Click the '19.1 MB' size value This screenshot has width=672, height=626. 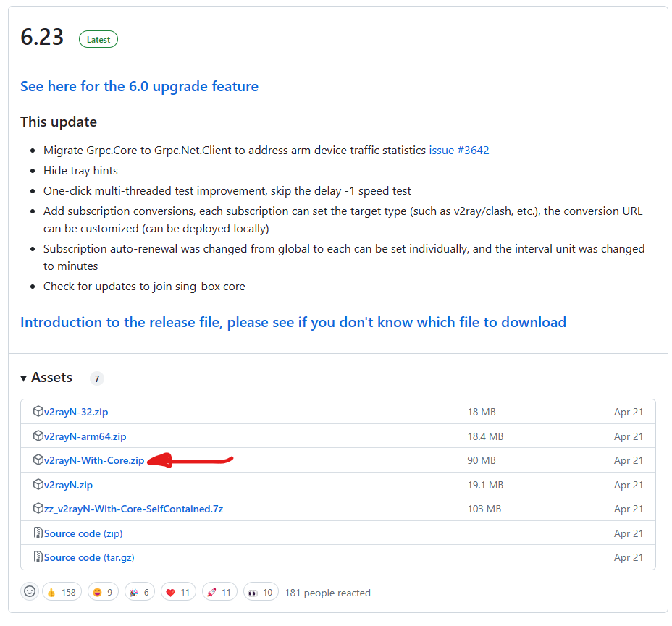point(485,485)
